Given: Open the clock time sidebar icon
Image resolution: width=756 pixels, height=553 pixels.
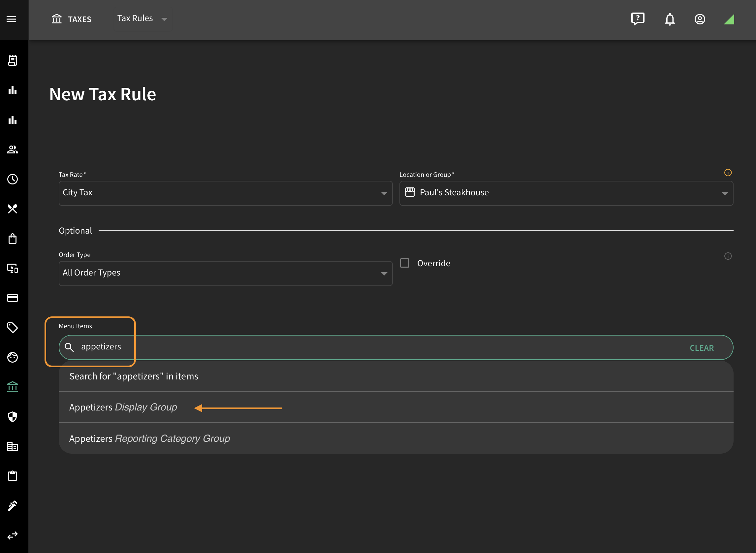Looking at the screenshot, I should (13, 179).
